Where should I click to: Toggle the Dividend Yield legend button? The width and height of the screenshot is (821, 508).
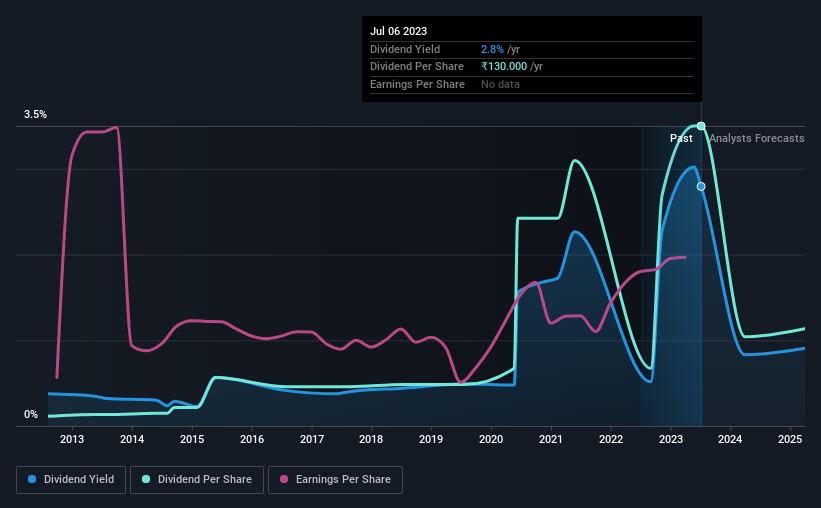coord(71,480)
